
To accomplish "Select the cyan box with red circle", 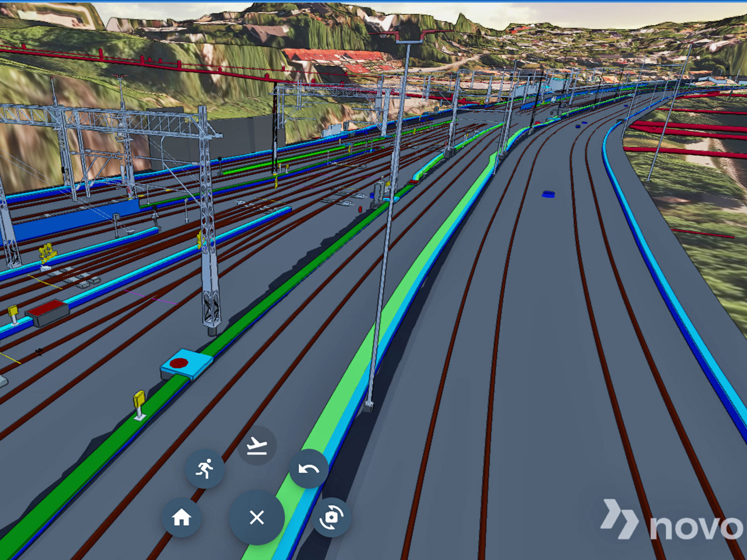I will tap(186, 364).
